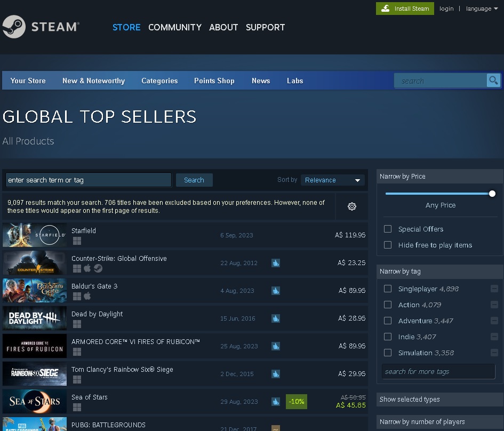Screen dimensions: 504x431
Task: Click the Steam logo in the header
Action: (x=41, y=27)
